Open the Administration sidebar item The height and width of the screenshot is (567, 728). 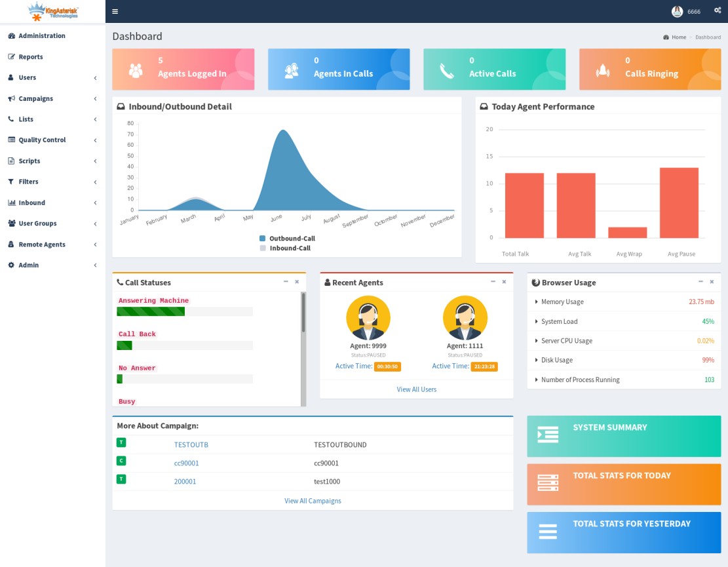(x=42, y=36)
